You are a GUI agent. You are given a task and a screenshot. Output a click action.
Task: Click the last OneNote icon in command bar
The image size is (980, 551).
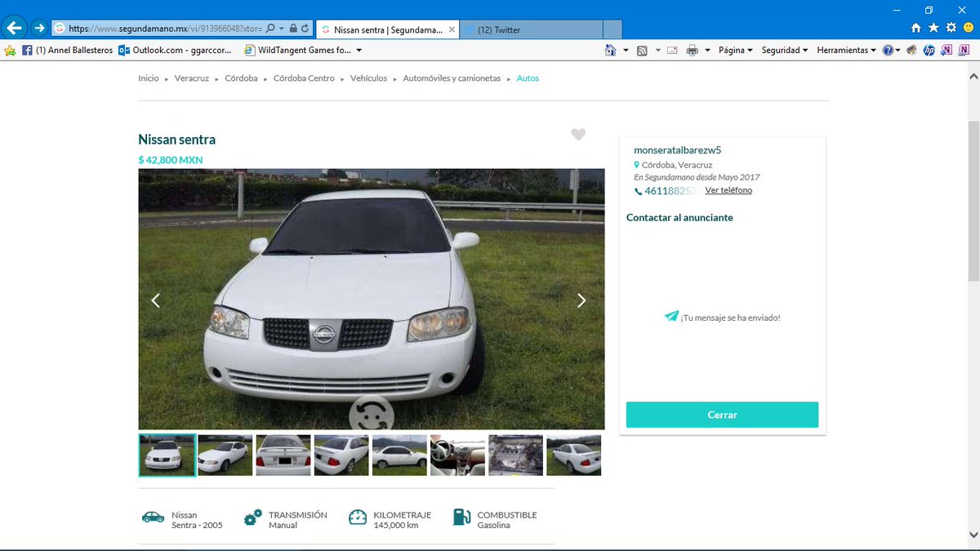point(964,51)
